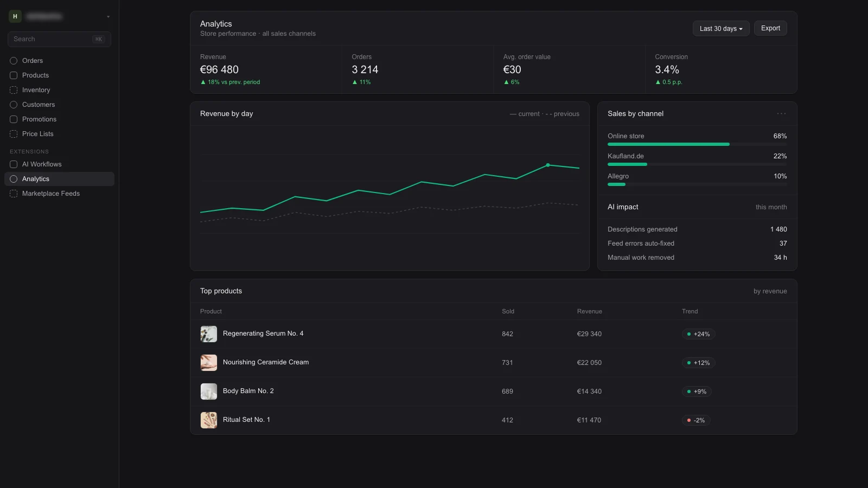Click the 'Feed errors auto-fixed' row label
Viewport: 868px width, 488px height.
(641, 243)
